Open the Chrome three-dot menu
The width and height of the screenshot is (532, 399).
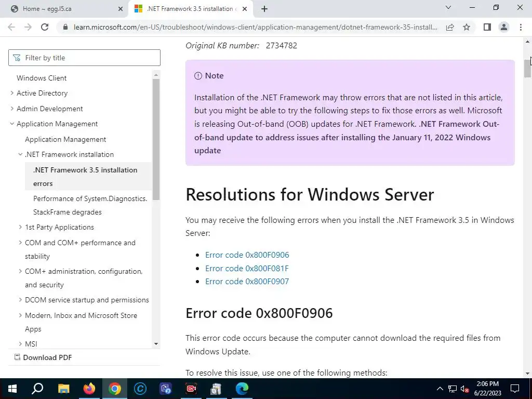tap(521, 27)
